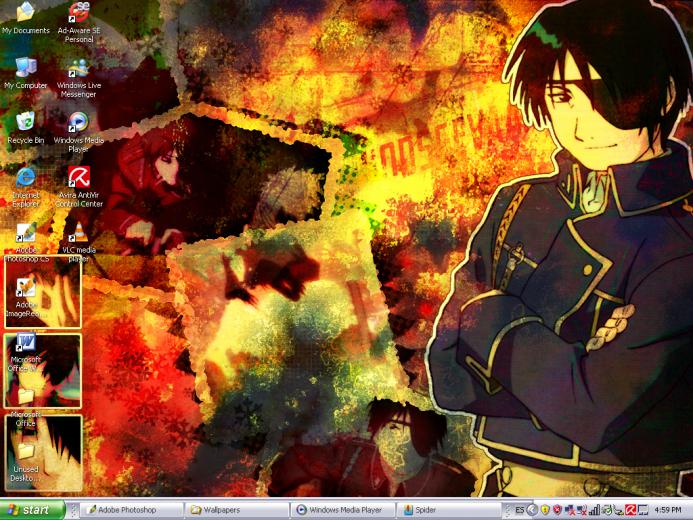The height and width of the screenshot is (520, 693).
Task: Select the Microsoft Office folder icon
Action: (x=26, y=406)
